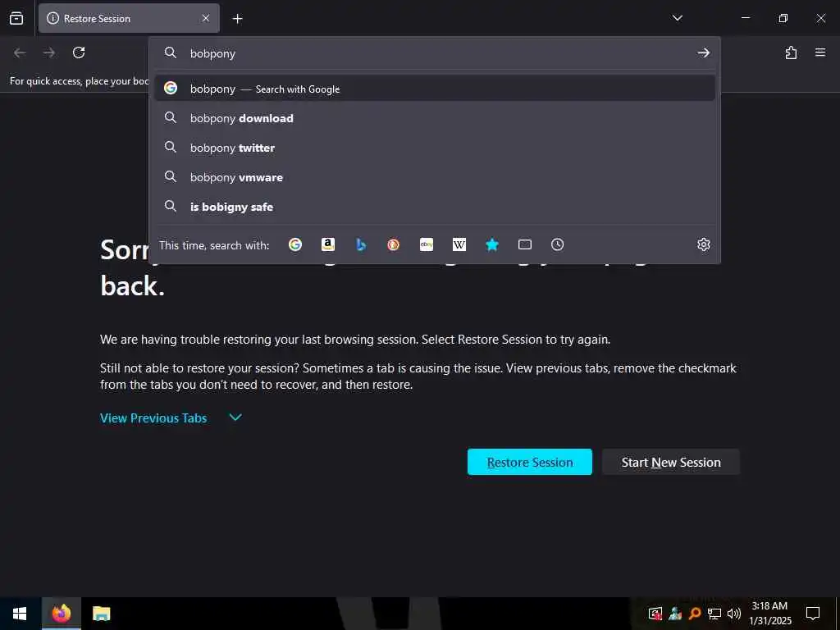Pick the 'is bobigny safe' suggestion
The width and height of the screenshot is (840, 630).
(435, 206)
